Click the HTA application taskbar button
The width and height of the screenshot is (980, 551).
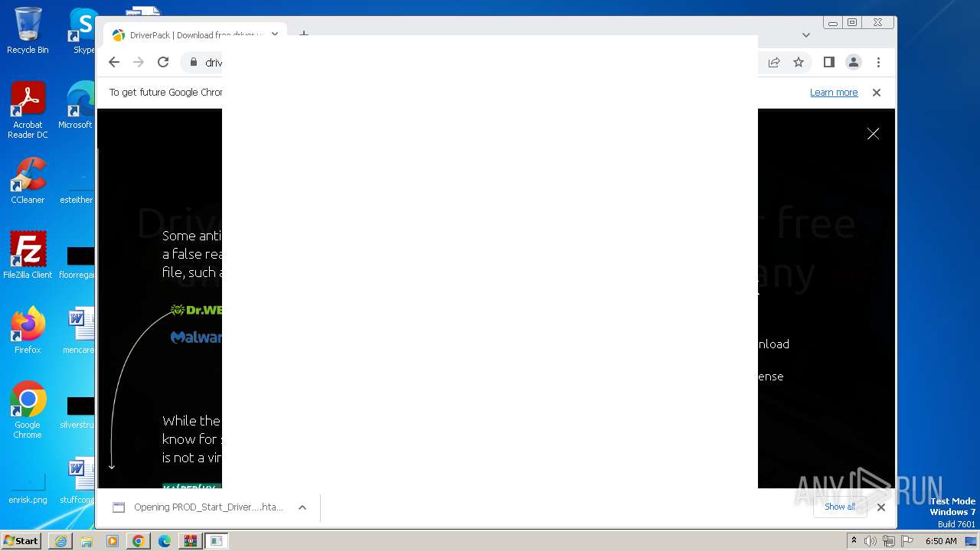click(217, 541)
